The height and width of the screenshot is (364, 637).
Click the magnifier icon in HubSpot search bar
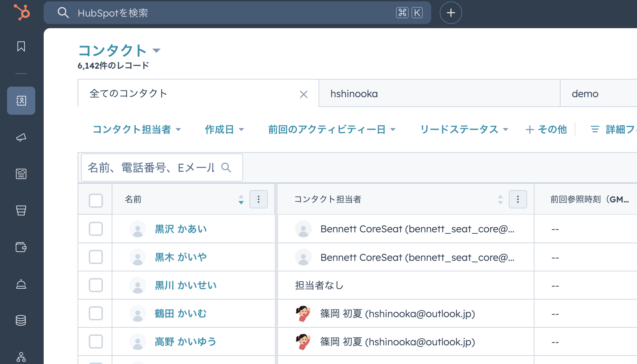tap(63, 13)
